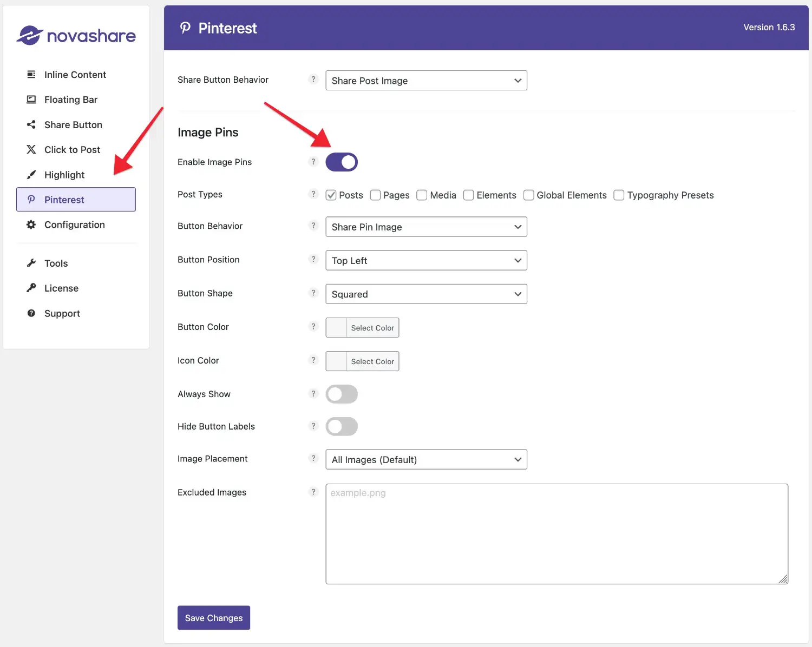Click the X icon for Click to Post
Screen dimensions: 812x647
(x=31, y=150)
